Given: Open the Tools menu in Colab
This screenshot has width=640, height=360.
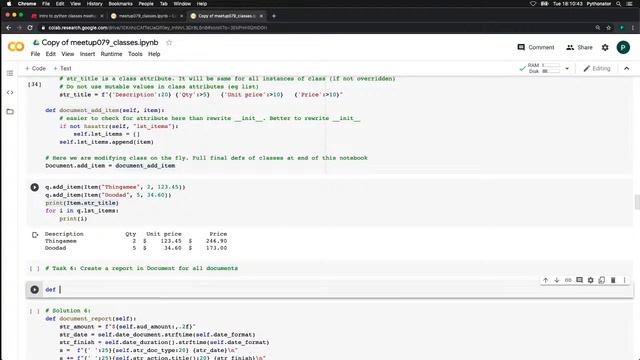Looking at the screenshot, I should pos(135,54).
